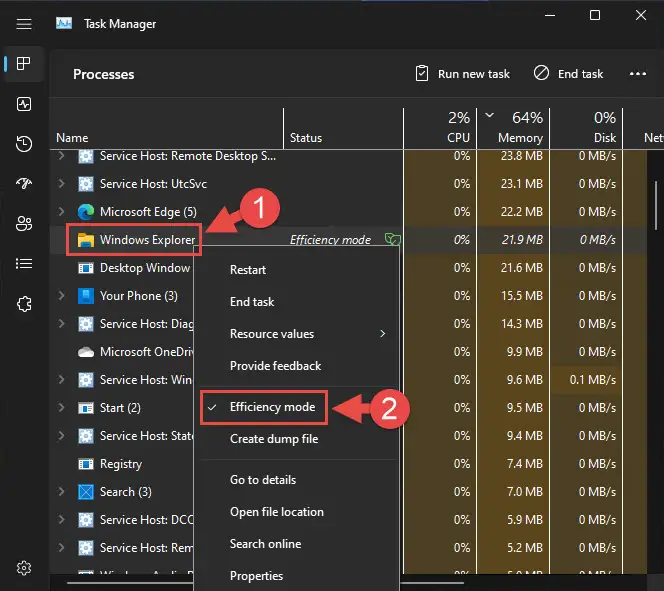Expand Service Host: Diag row

[x=61, y=324]
